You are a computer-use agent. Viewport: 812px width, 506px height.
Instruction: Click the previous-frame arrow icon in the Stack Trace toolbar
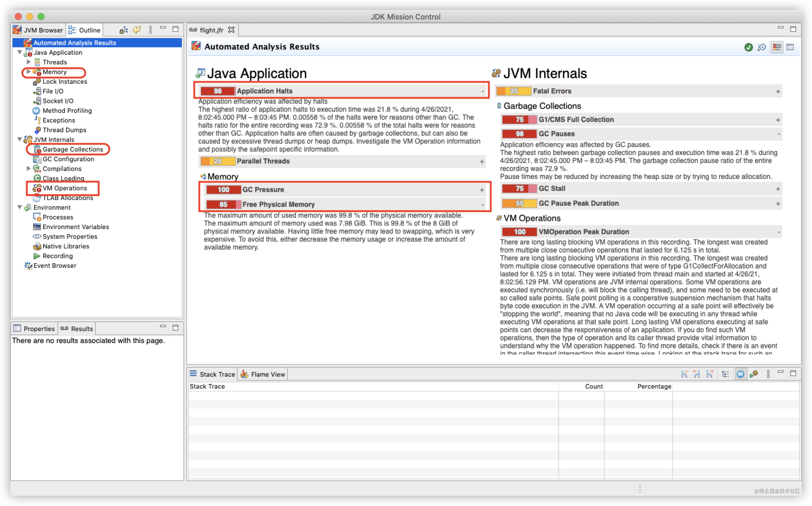696,374
